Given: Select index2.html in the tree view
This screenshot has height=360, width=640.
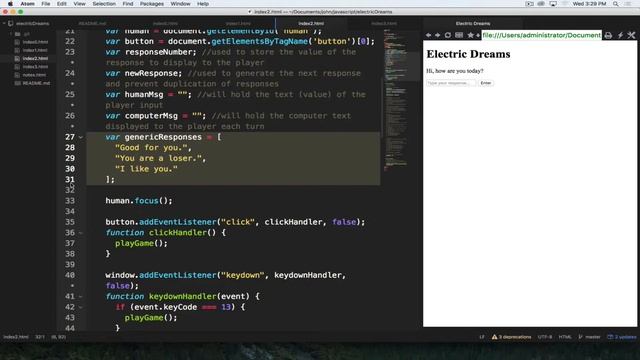Looking at the screenshot, I should pyautogui.click(x=35, y=58).
